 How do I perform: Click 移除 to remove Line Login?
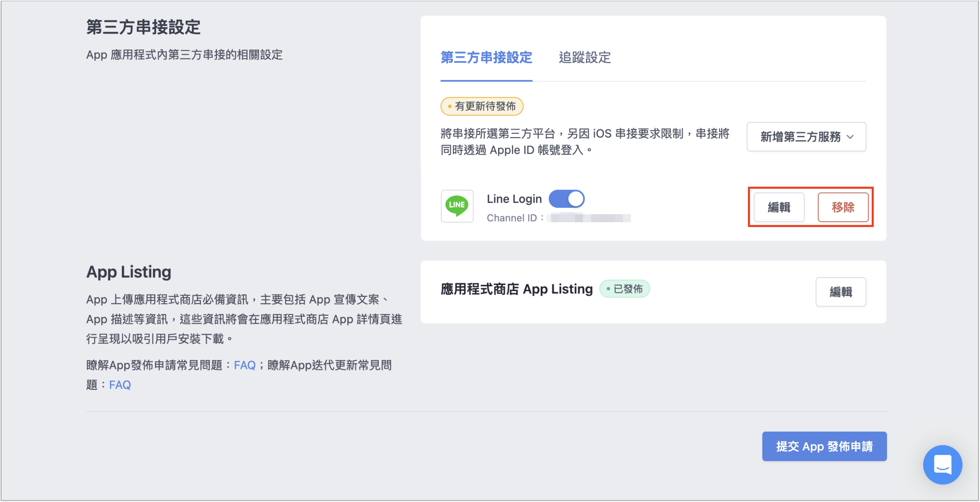pyautogui.click(x=843, y=207)
